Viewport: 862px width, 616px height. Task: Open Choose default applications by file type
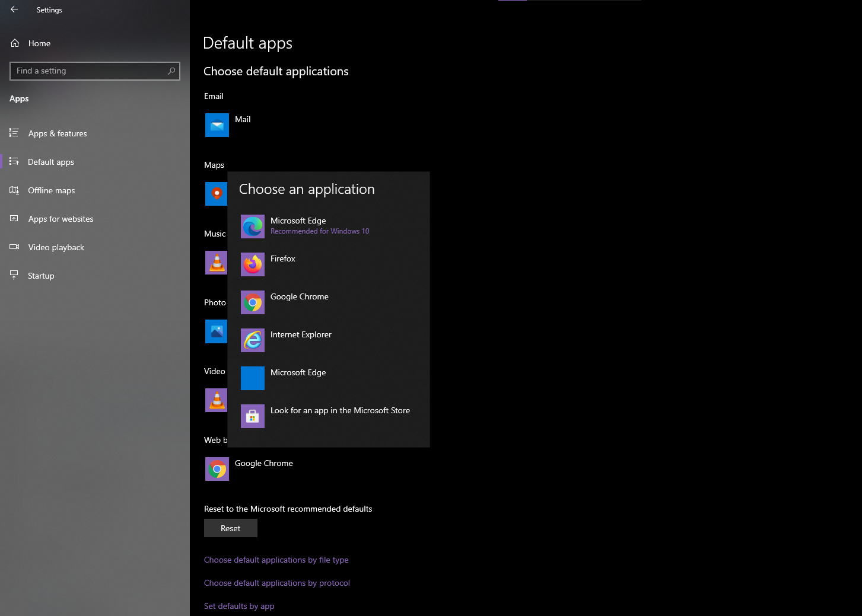point(276,560)
